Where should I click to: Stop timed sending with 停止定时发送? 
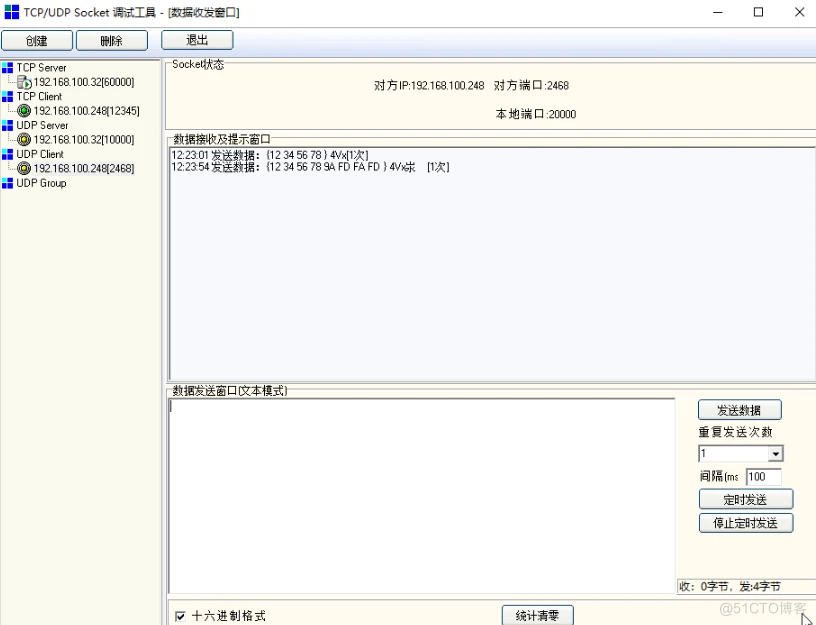(x=745, y=522)
